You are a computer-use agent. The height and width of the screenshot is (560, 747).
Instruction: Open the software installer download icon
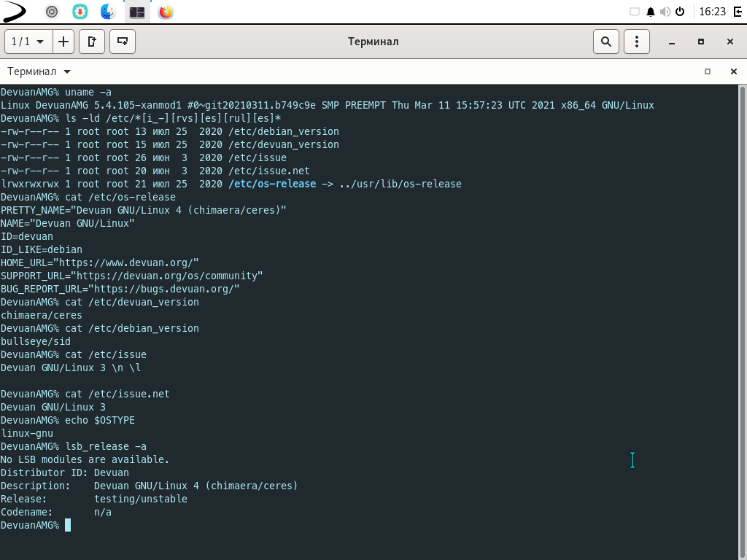coord(80,12)
